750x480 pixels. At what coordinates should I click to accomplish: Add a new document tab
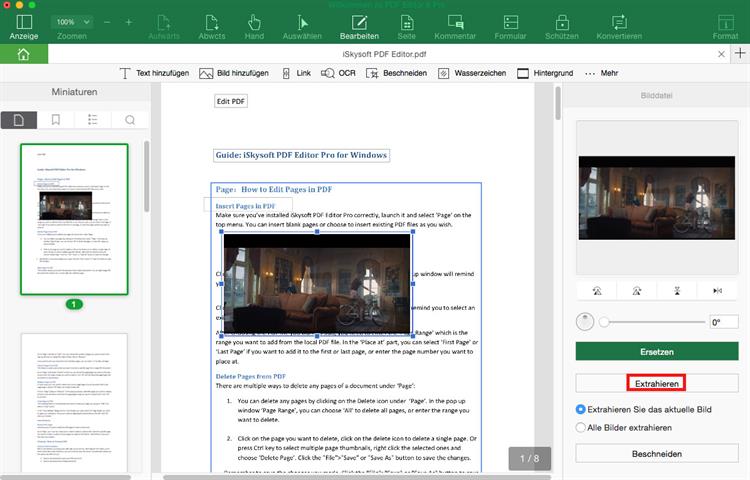pyautogui.click(x=740, y=53)
